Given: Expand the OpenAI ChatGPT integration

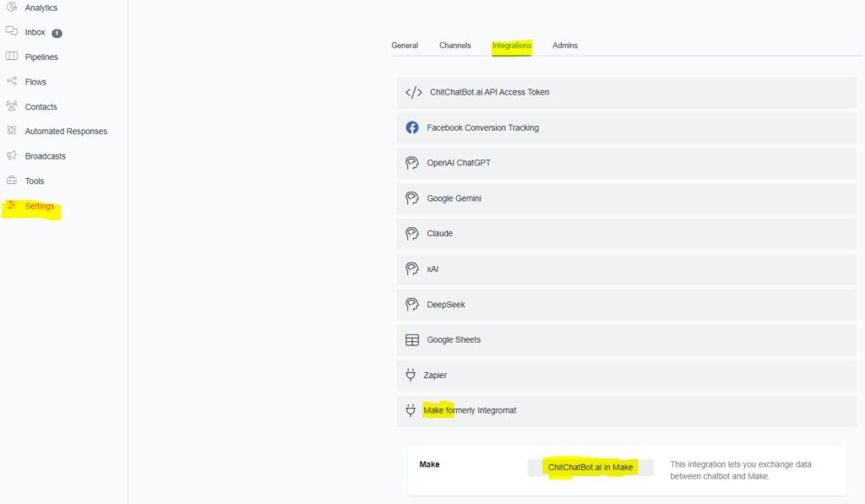Looking at the screenshot, I should [626, 163].
